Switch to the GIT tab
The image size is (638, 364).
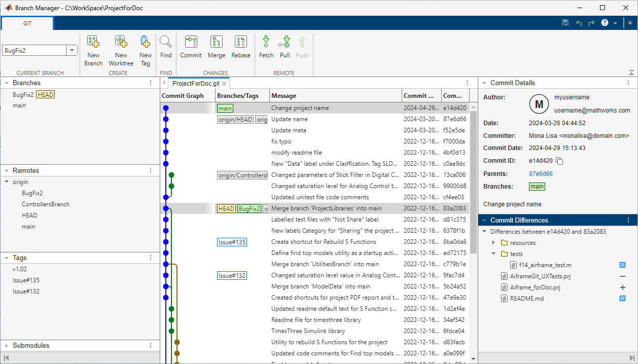(x=27, y=23)
